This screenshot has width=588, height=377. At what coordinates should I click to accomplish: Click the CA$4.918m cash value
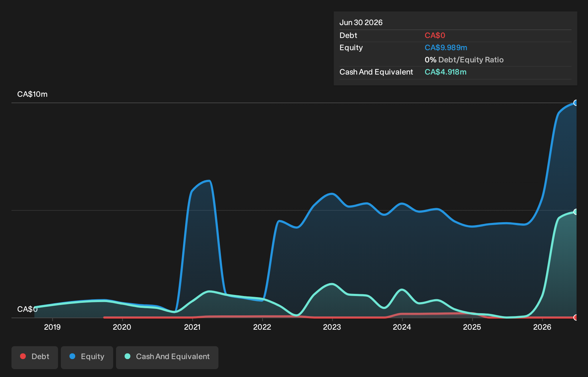[x=445, y=72]
